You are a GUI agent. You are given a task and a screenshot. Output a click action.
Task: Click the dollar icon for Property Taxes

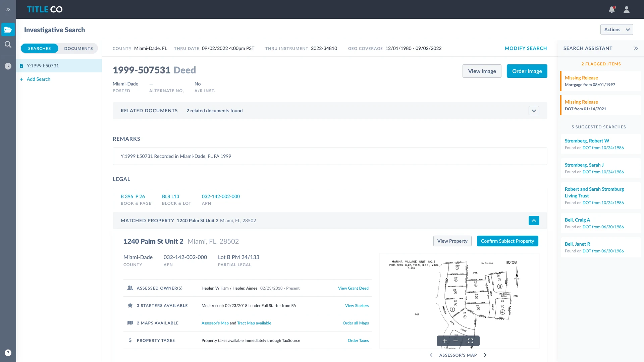tap(130, 340)
